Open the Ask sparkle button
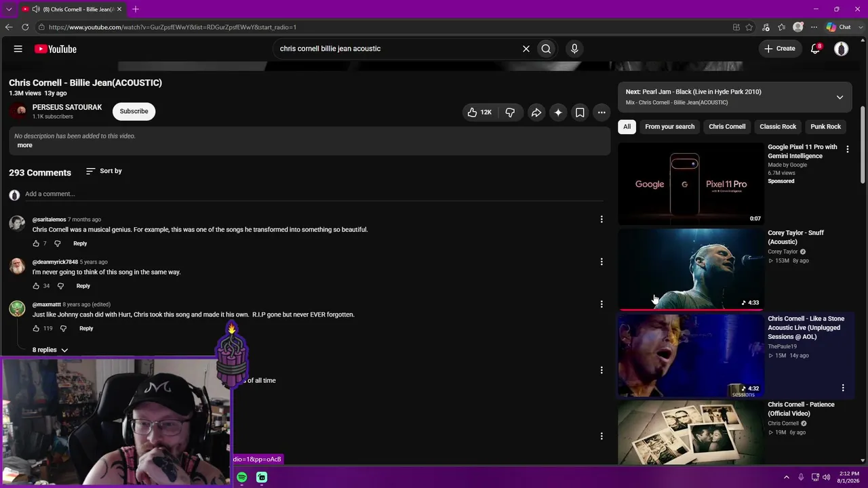Viewport: 868px width, 488px height. (558, 113)
